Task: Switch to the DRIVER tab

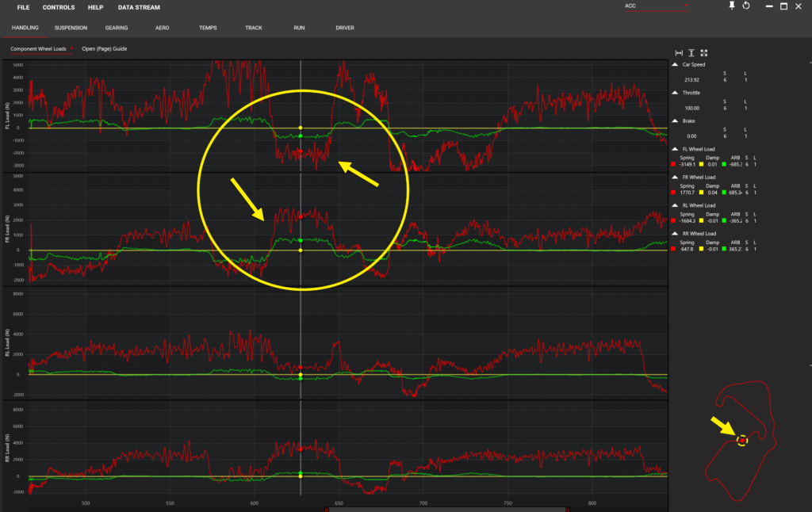Action: (x=345, y=28)
